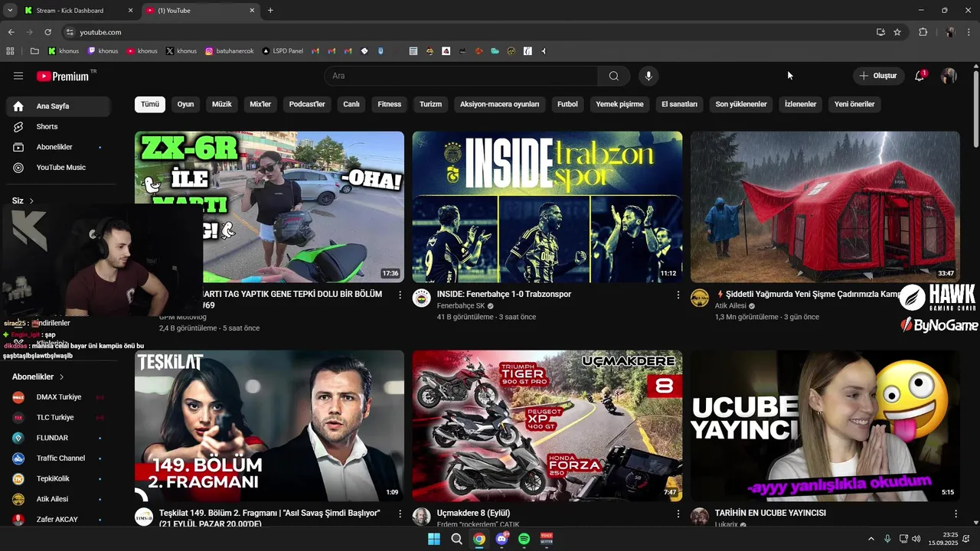
Task: Open Windows taskbar search
Action: point(456,539)
